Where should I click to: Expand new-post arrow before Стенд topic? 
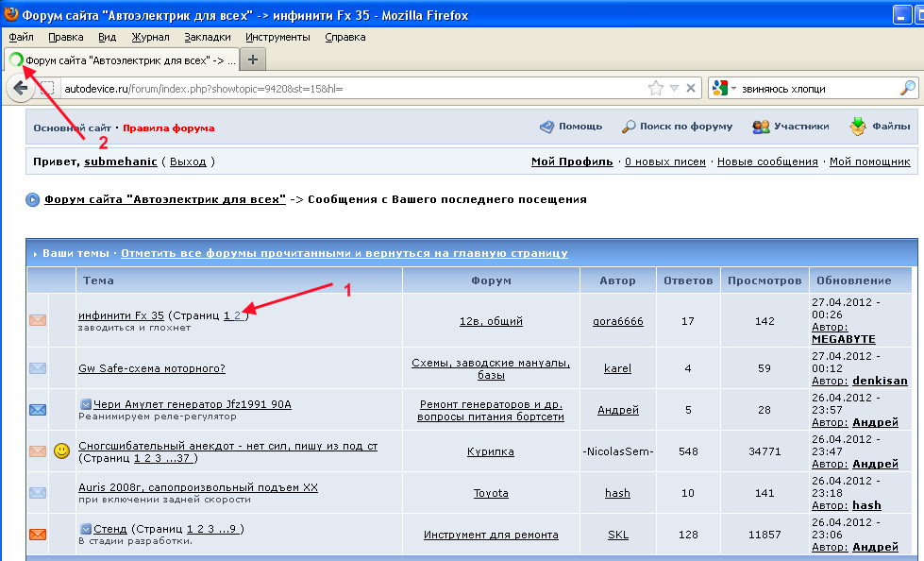86,529
